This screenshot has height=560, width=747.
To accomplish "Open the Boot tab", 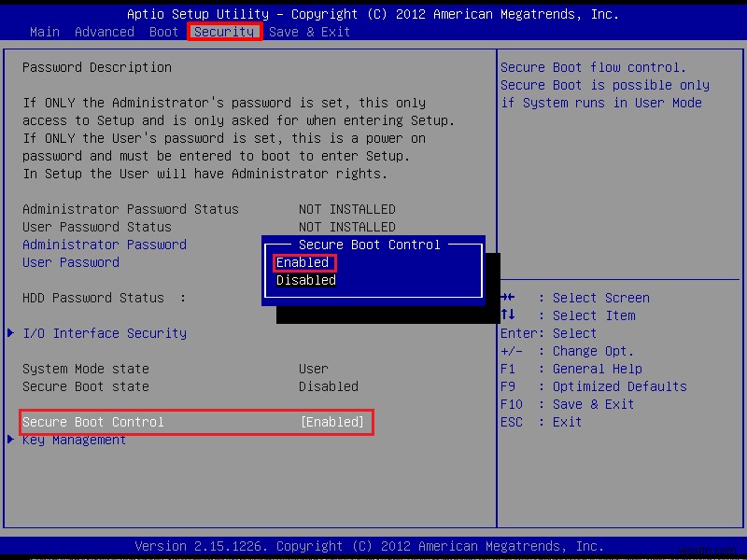I will click(163, 32).
